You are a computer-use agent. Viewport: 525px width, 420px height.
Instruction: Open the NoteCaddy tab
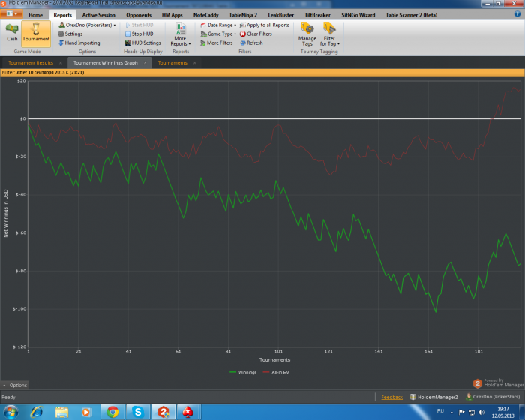(x=206, y=15)
